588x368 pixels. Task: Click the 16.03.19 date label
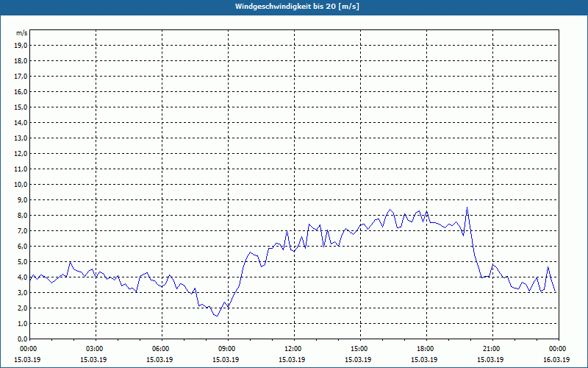(556, 359)
